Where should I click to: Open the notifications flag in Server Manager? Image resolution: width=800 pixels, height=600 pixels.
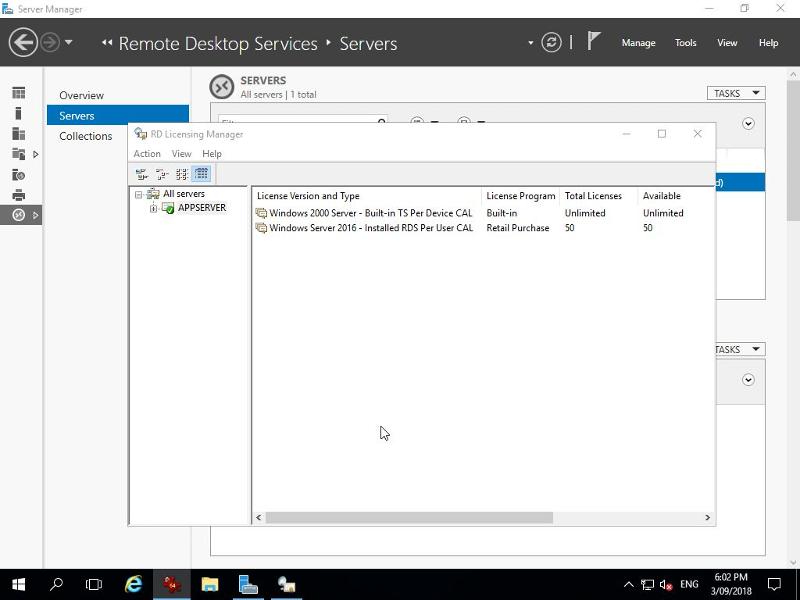pos(593,41)
